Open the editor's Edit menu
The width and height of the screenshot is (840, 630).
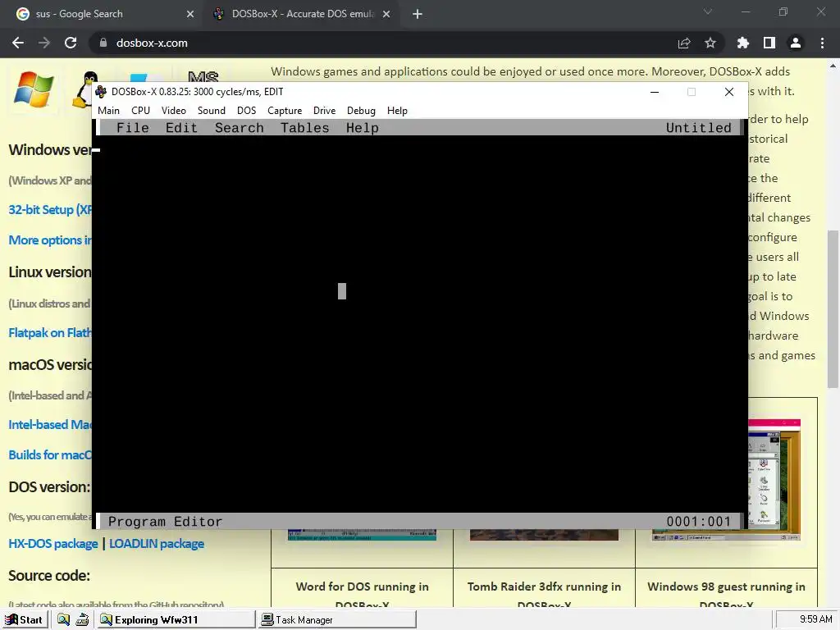click(181, 127)
